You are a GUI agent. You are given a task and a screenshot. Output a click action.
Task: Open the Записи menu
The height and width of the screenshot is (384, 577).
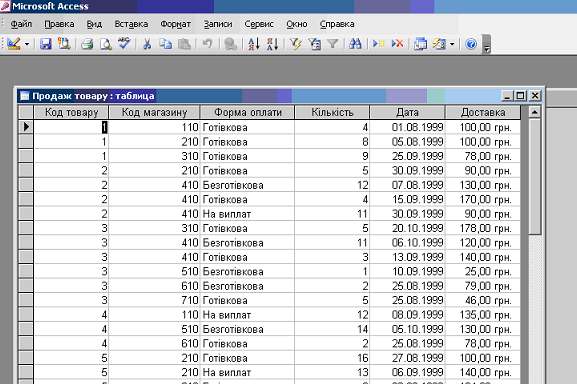(218, 24)
